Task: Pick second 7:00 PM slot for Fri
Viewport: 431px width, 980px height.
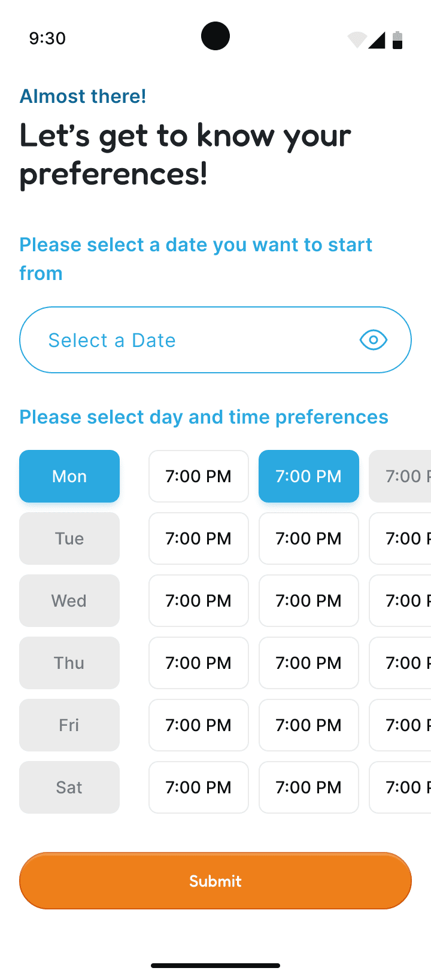Action: [x=309, y=725]
